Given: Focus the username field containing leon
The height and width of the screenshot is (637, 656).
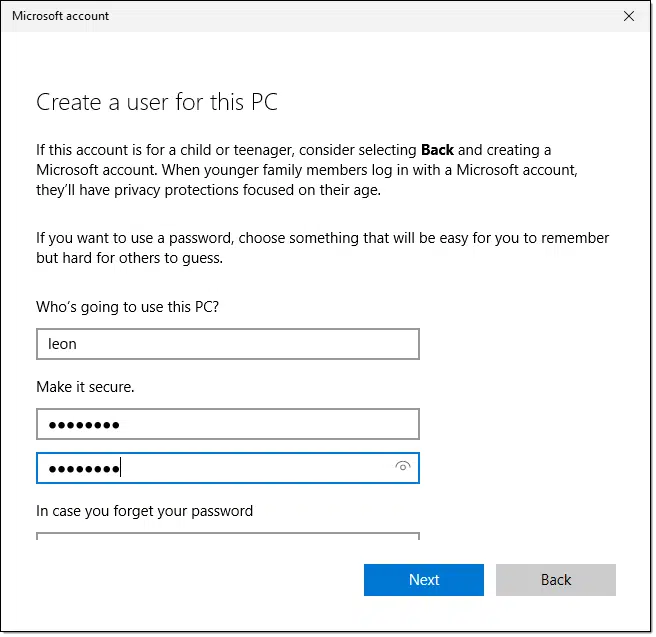Looking at the screenshot, I should (228, 344).
